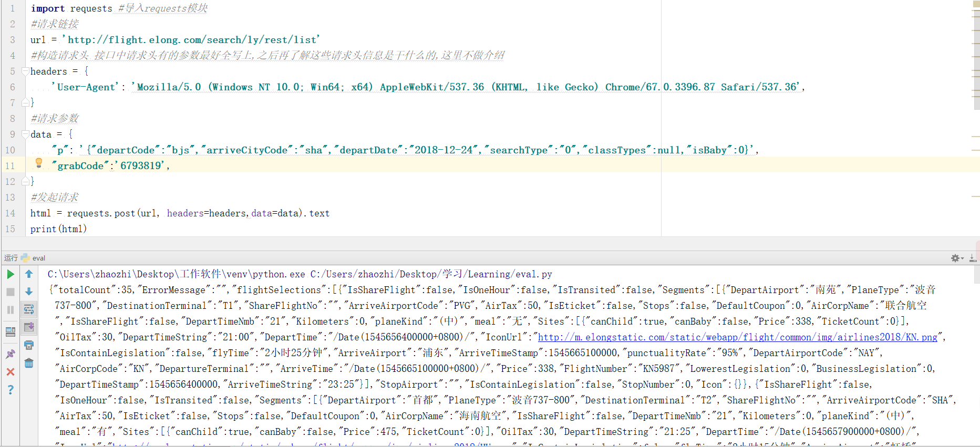Pin the run tab with pushpin icon

(x=11, y=354)
